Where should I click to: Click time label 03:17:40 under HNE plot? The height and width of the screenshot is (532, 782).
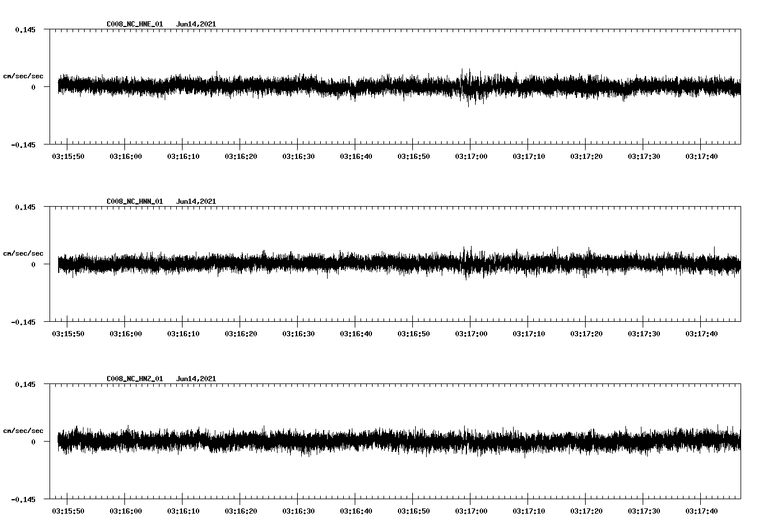[x=701, y=157]
